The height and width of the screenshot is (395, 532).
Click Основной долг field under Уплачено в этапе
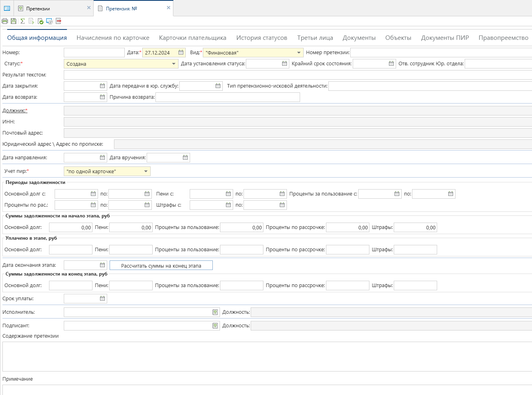pos(71,250)
